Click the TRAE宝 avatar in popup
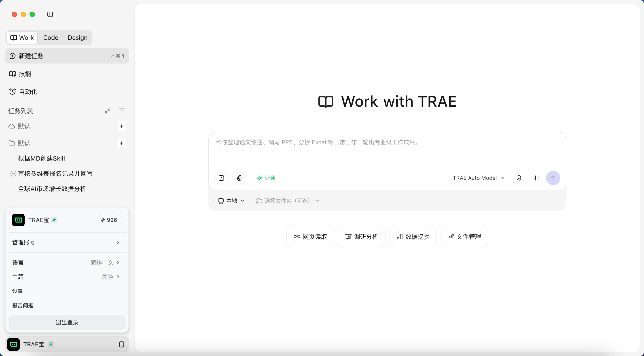 coord(18,220)
